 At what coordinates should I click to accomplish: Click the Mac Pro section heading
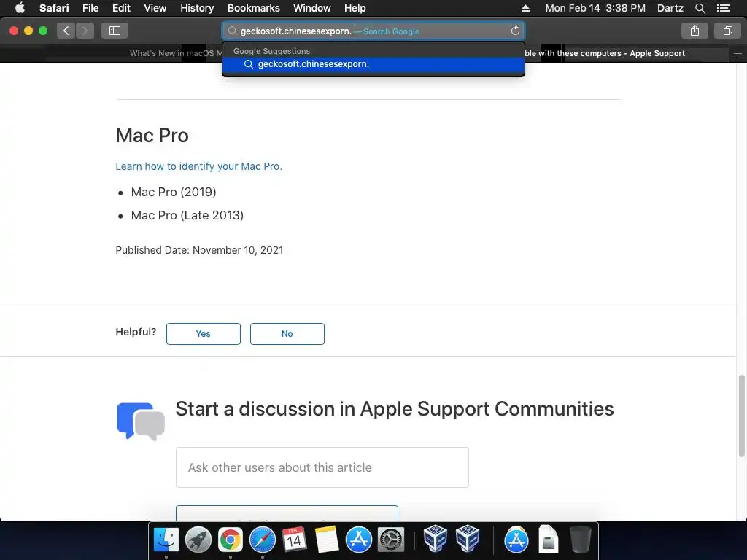(152, 135)
